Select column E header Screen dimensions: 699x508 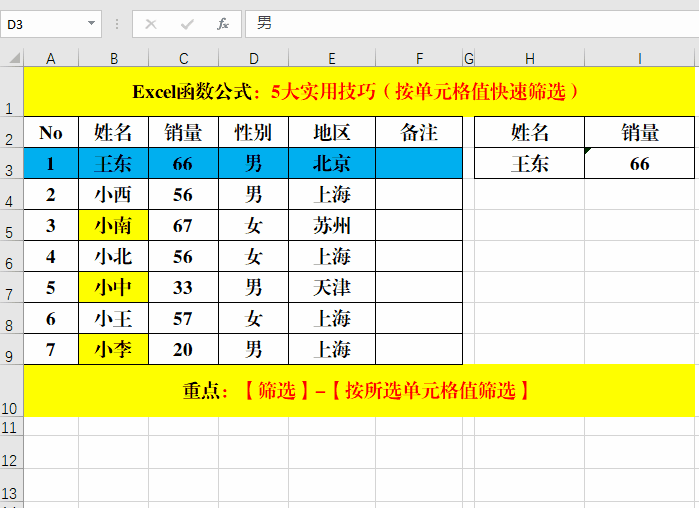(x=332, y=58)
